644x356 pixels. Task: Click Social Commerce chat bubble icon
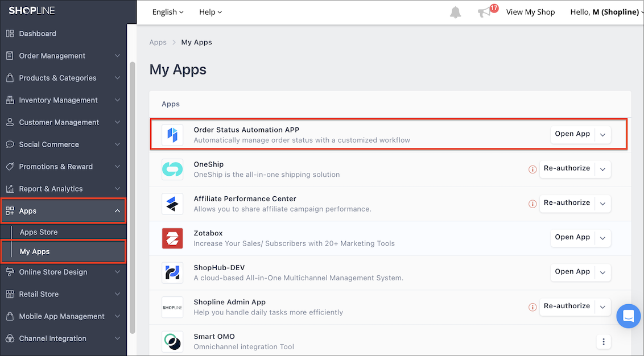[10, 144]
